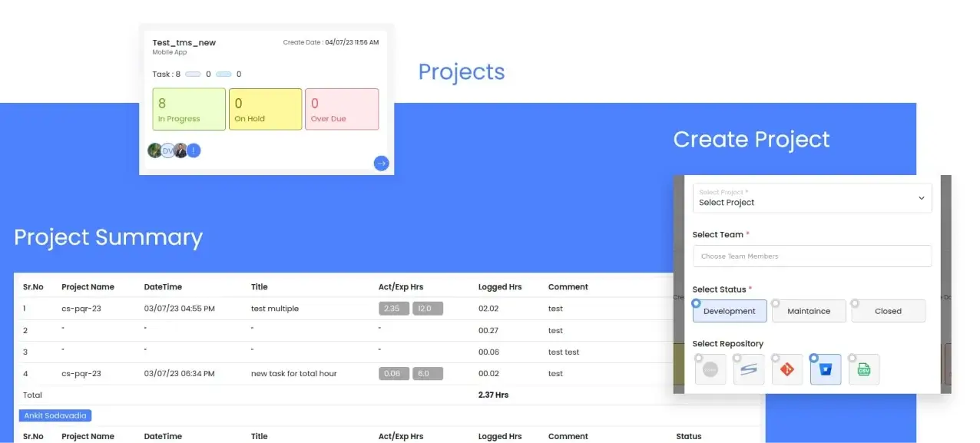Open the Select Project dropdown

(812, 198)
